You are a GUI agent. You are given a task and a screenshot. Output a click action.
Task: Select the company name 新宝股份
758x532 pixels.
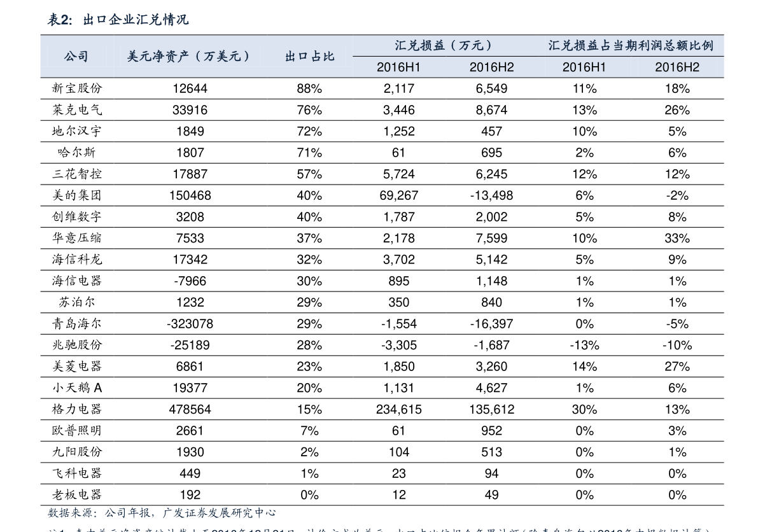pos(77,88)
